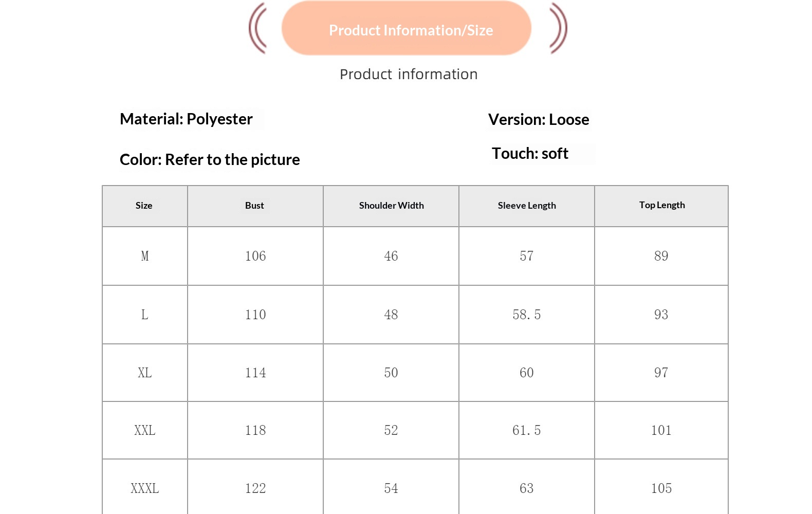Click the XL size cell

tap(145, 373)
